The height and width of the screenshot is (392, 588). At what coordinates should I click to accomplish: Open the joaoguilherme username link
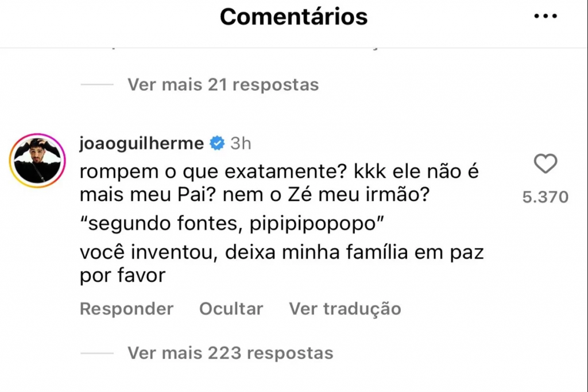pyautogui.click(x=142, y=143)
